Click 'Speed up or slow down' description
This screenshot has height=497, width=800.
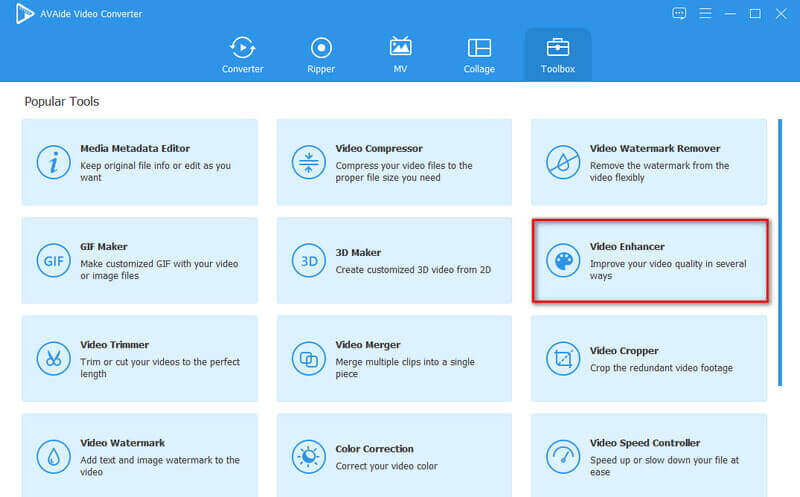[664, 466]
